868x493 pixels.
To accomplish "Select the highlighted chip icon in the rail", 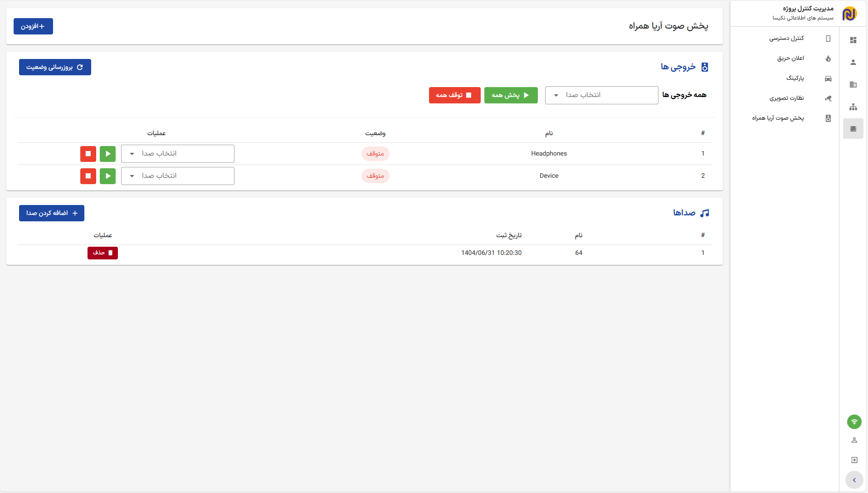I will coord(853,129).
